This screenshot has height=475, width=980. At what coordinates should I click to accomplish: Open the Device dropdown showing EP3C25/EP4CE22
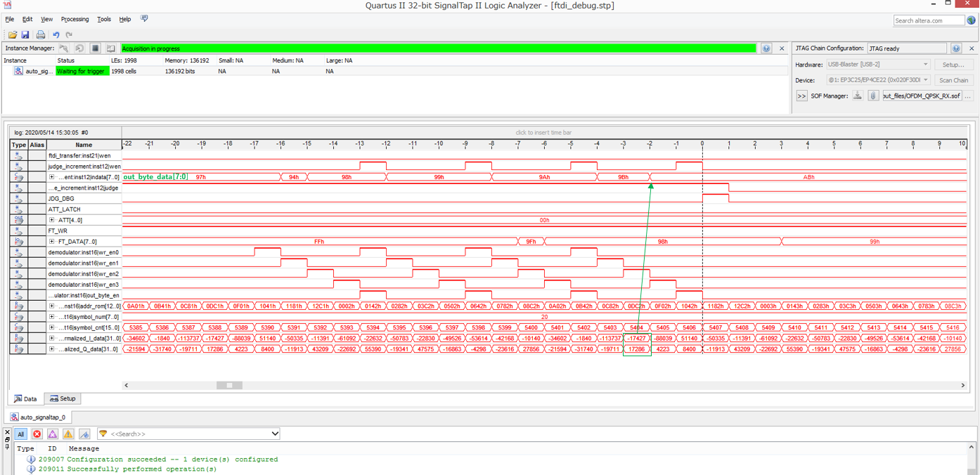(x=878, y=80)
